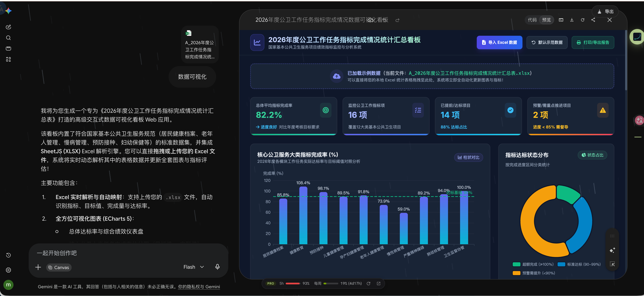Click the download icon in the canvas toolbar
The image size is (644, 296).
coord(572,20)
